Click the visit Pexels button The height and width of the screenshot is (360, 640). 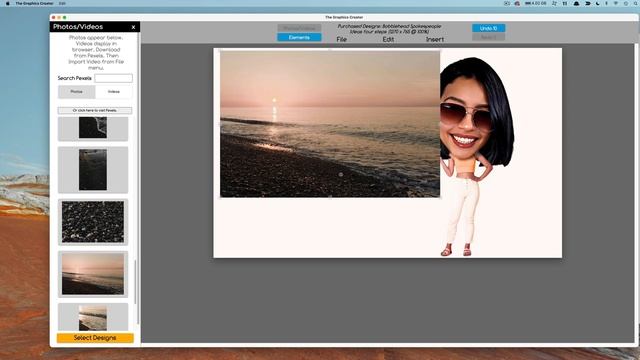[95, 110]
